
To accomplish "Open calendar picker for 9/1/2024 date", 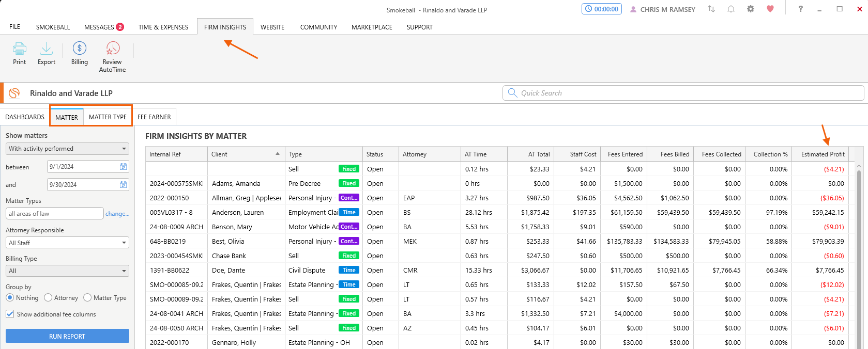I will (123, 167).
